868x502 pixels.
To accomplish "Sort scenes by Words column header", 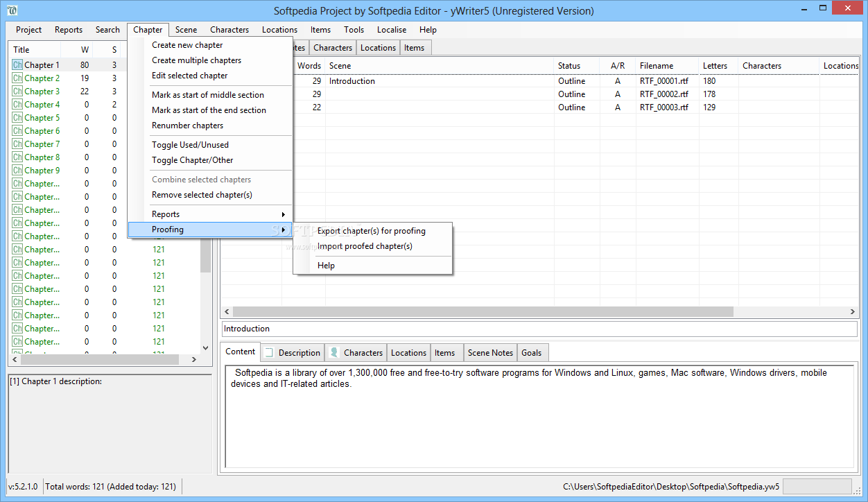I will 309,66.
